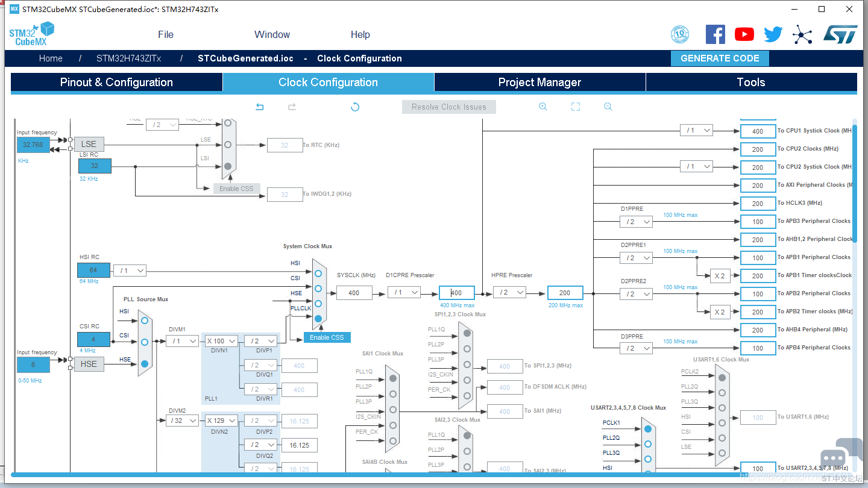
Task: Click the horizontal scrollbar under the diagram
Action: (434, 475)
